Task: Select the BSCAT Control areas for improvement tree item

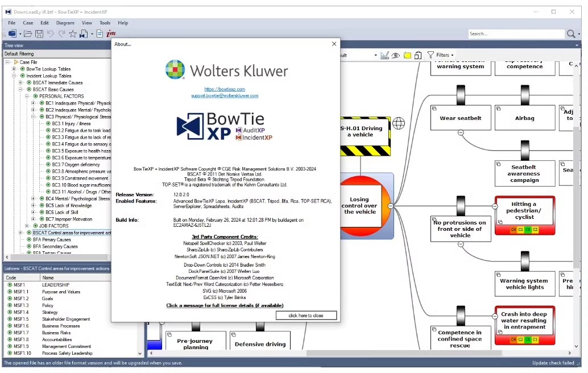Action: (72, 233)
